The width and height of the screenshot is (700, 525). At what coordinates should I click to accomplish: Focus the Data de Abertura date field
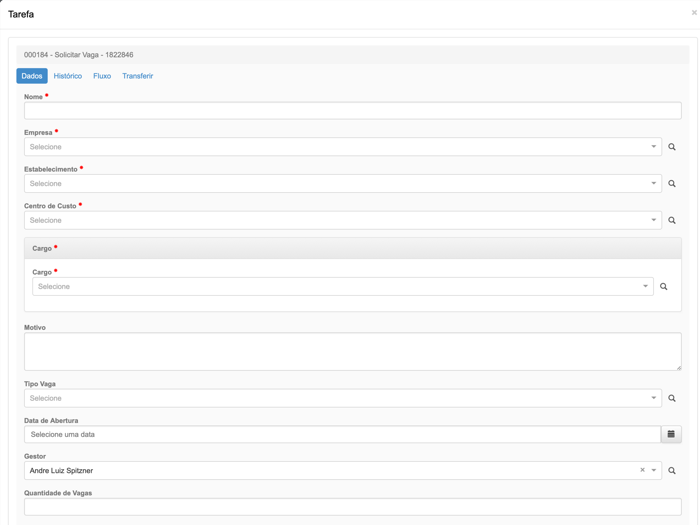click(x=342, y=434)
